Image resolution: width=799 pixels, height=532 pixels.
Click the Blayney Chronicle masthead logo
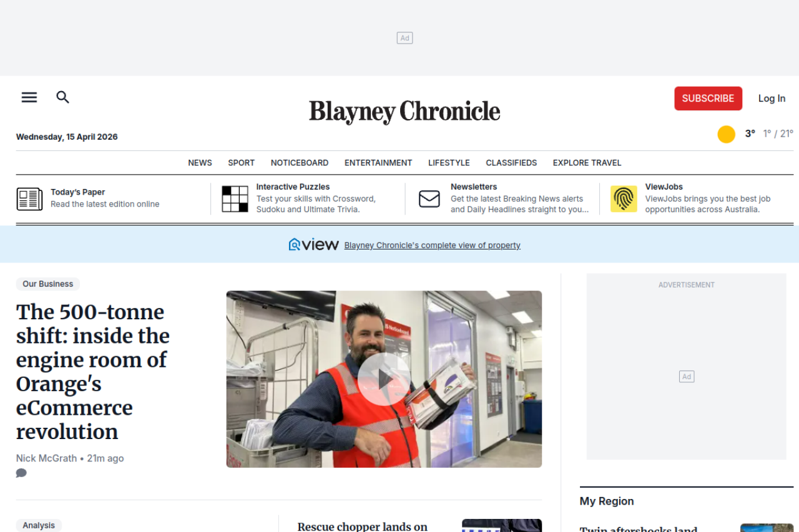point(404,111)
